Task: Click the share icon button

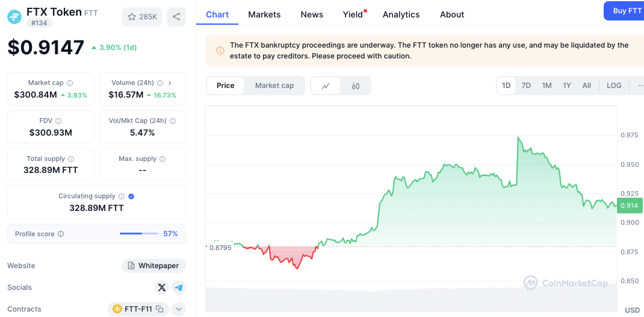Action: (x=176, y=17)
